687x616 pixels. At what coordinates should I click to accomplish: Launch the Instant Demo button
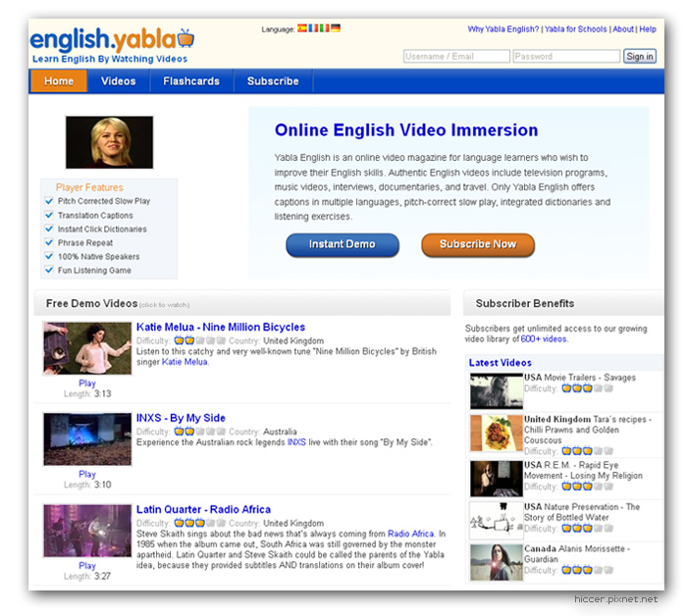[x=343, y=244]
